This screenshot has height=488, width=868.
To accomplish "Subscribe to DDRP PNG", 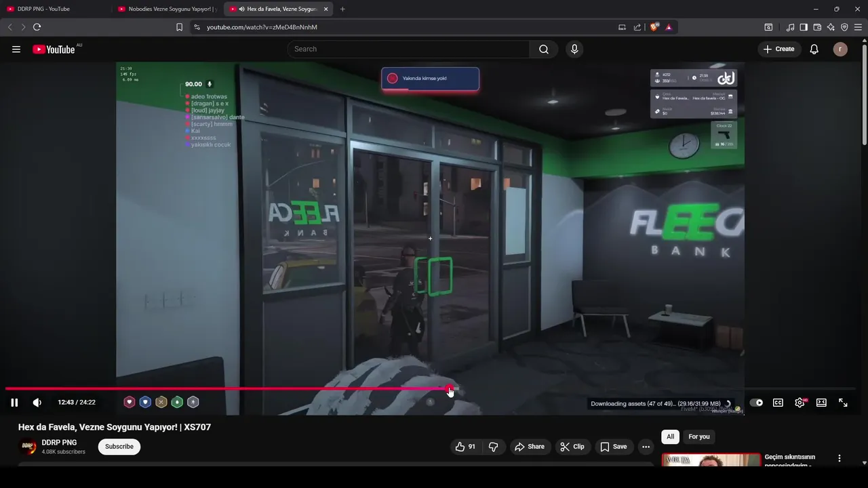I will (119, 447).
